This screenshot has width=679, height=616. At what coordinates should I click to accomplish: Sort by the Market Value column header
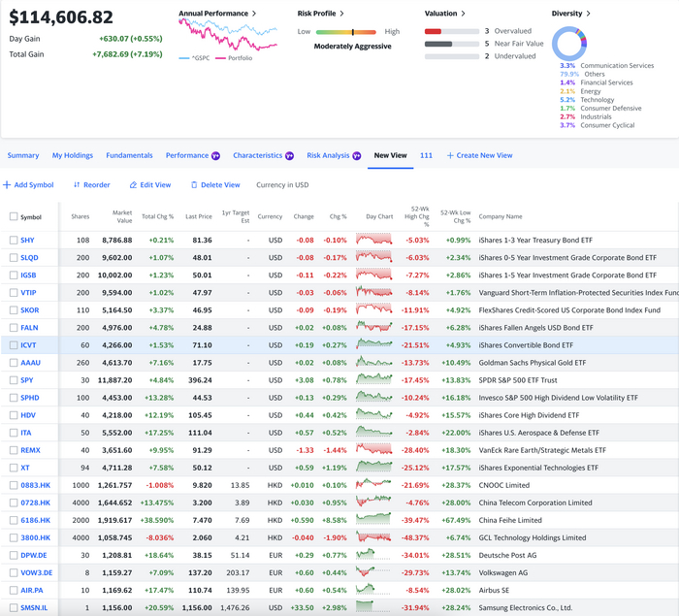point(122,216)
